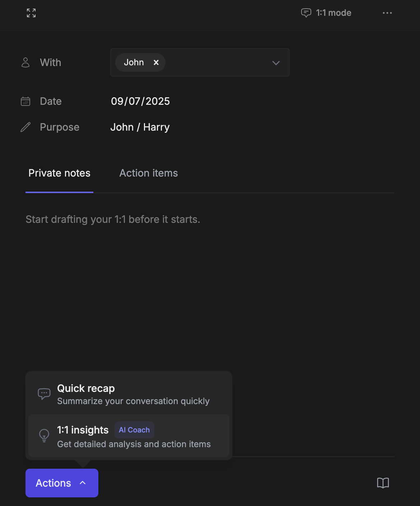The height and width of the screenshot is (506, 420).
Task: Select 1:1 insights from the Actions menu
Action: 134,436
